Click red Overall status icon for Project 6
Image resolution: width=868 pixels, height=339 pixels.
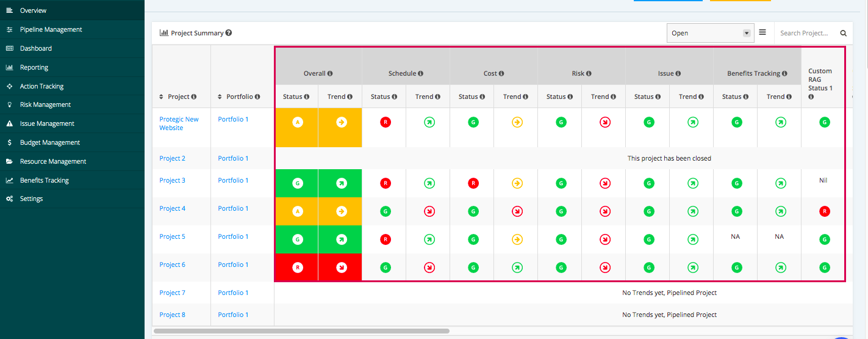click(x=298, y=267)
